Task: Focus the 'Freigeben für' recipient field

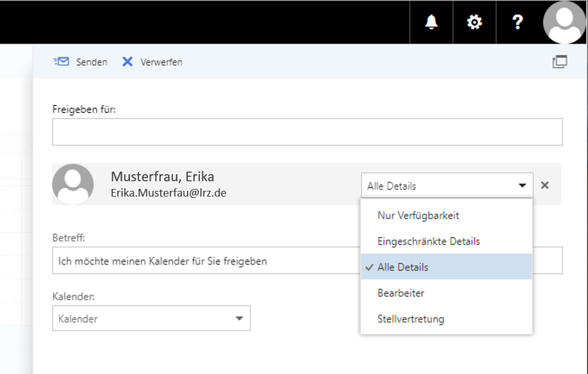Action: click(307, 132)
